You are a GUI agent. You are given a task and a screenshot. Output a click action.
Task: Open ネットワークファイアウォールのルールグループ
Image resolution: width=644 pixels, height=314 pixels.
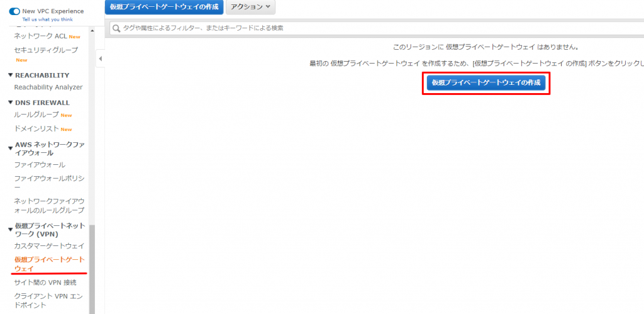point(49,206)
